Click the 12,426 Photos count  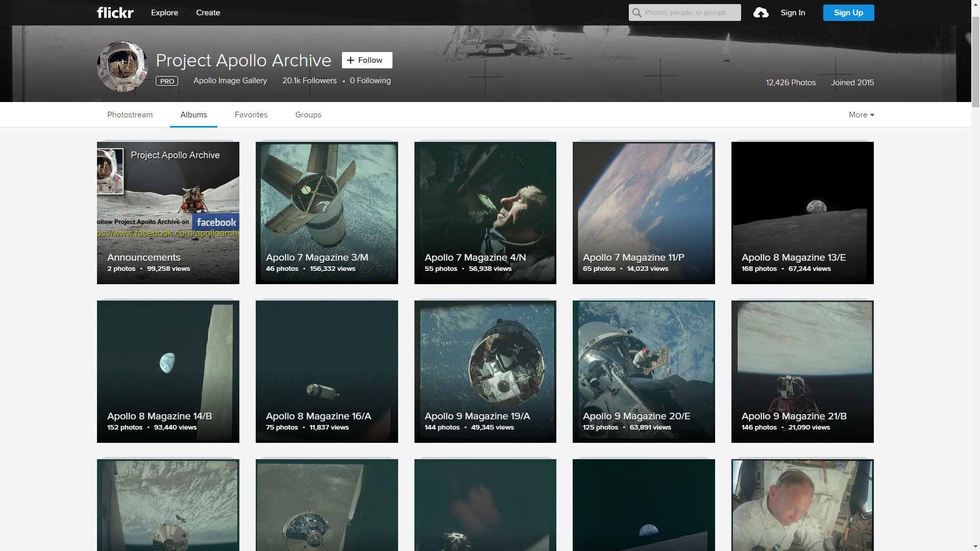(x=791, y=83)
